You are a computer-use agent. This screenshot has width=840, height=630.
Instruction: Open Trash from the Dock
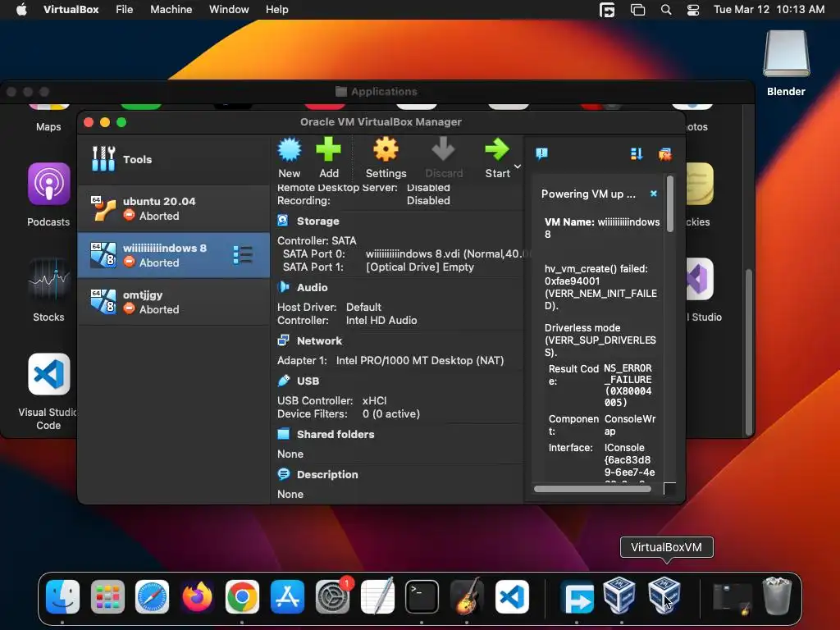[777, 596]
